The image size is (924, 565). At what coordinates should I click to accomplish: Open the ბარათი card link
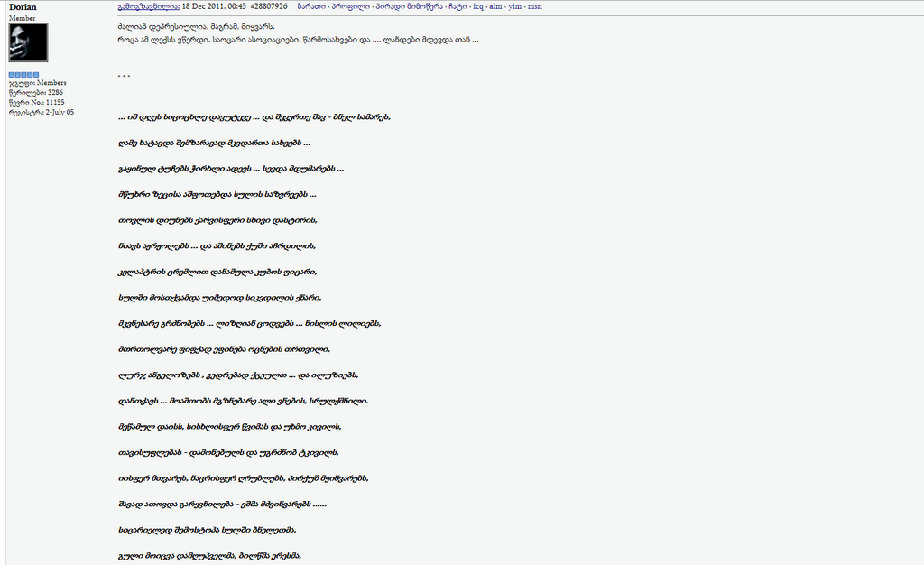click(x=311, y=6)
